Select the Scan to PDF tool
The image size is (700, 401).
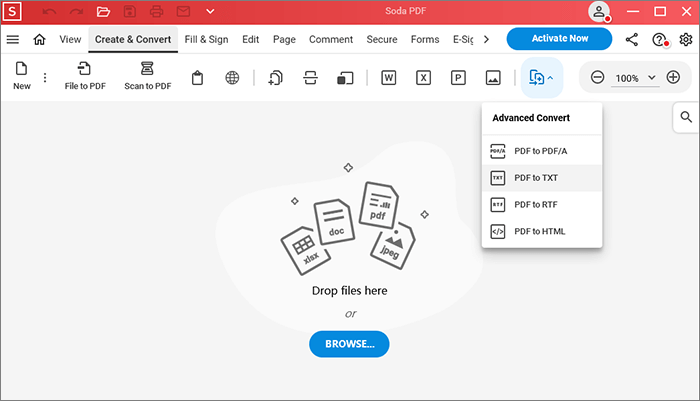[147, 69]
